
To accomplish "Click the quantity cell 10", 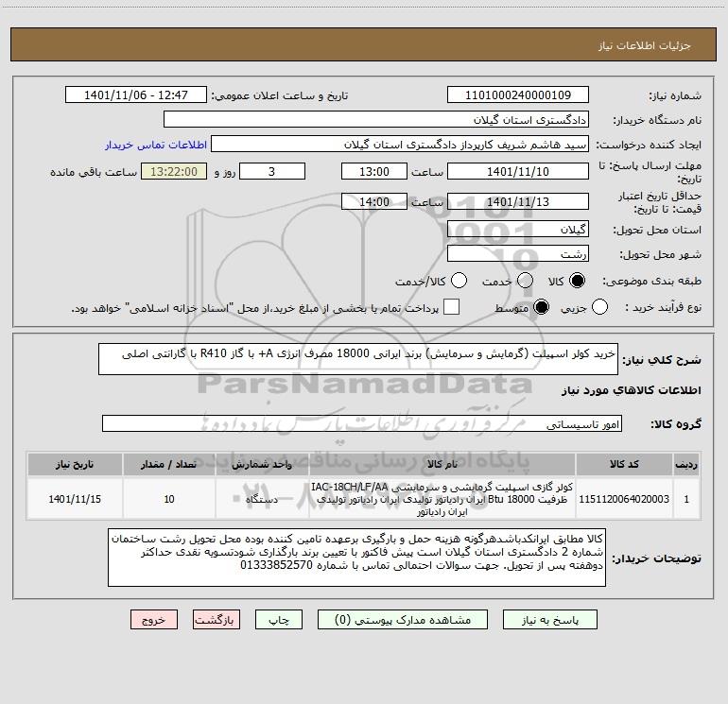I will (x=168, y=499).
